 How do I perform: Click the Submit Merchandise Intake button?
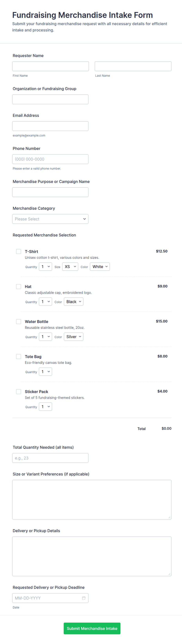pos(92,628)
